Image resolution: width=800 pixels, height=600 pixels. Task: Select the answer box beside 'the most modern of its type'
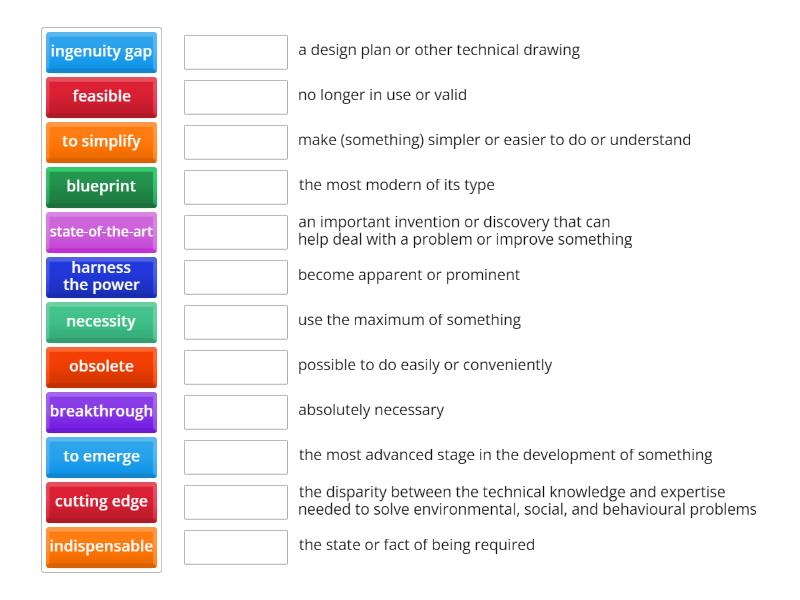235,186
